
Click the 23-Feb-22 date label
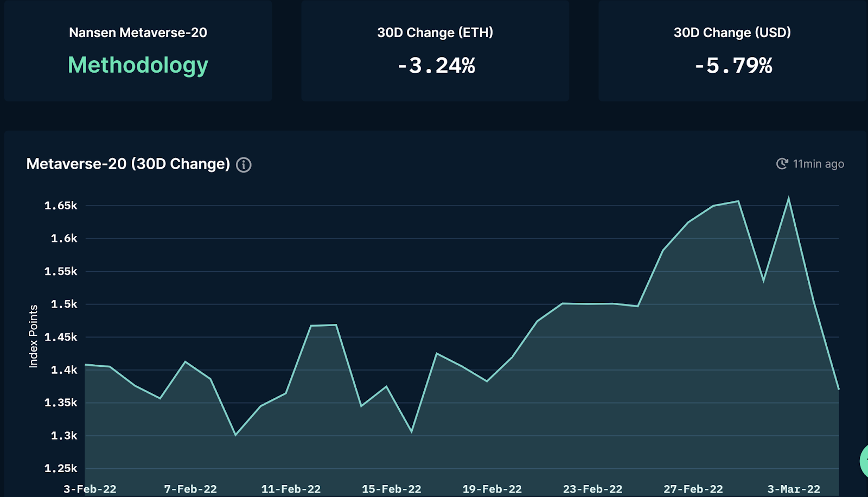[592, 489]
